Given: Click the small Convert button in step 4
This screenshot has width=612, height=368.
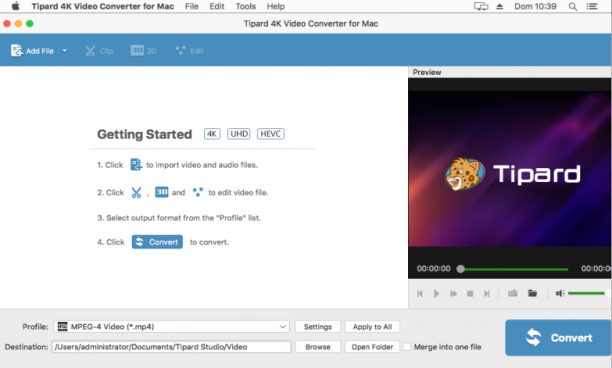Looking at the screenshot, I should [x=157, y=242].
